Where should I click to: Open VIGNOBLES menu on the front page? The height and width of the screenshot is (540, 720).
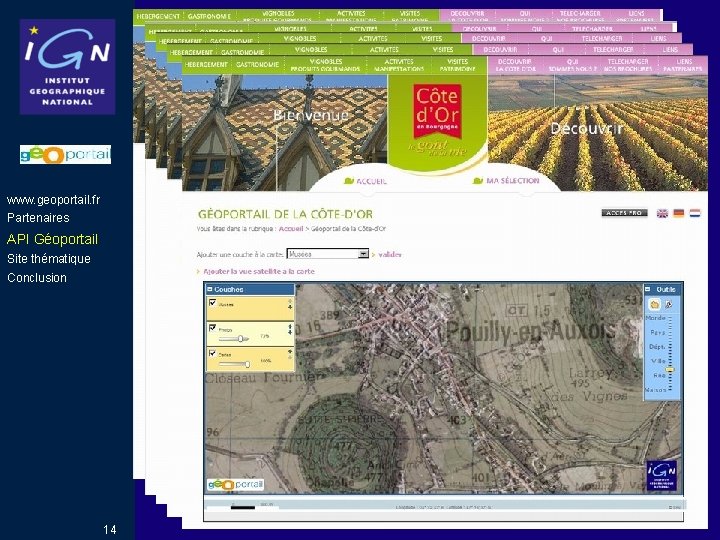pos(326,65)
